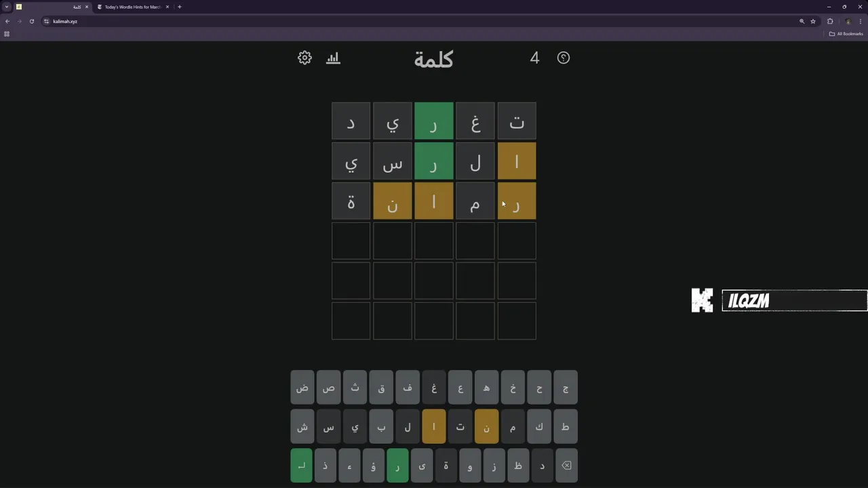Select the ق keyboard key
Viewport: 868px width, 488px height.
pos(381,388)
